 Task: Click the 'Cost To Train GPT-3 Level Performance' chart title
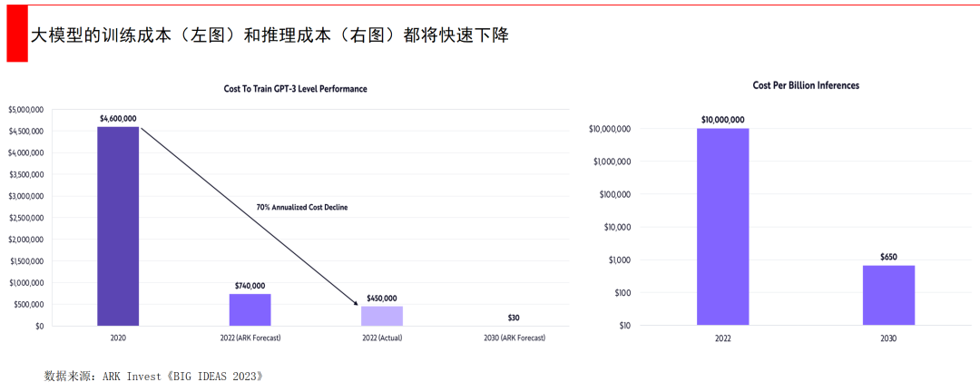(x=295, y=89)
